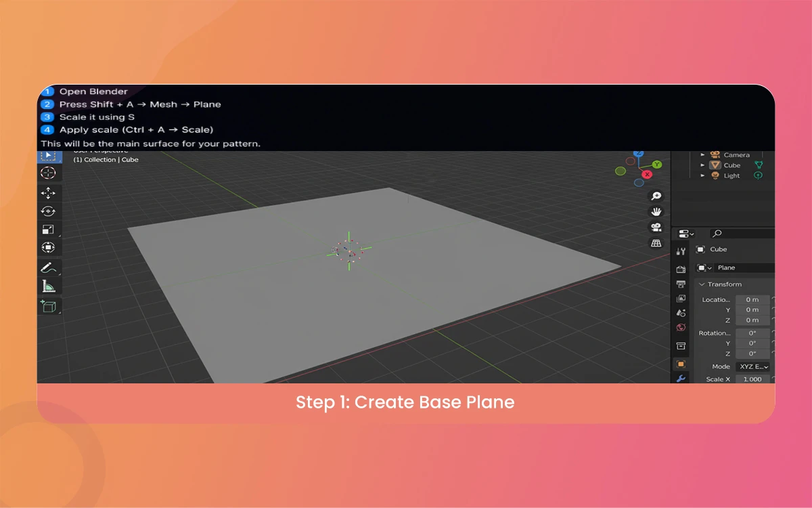
Task: Select the Light object in outliner
Action: tap(731, 175)
